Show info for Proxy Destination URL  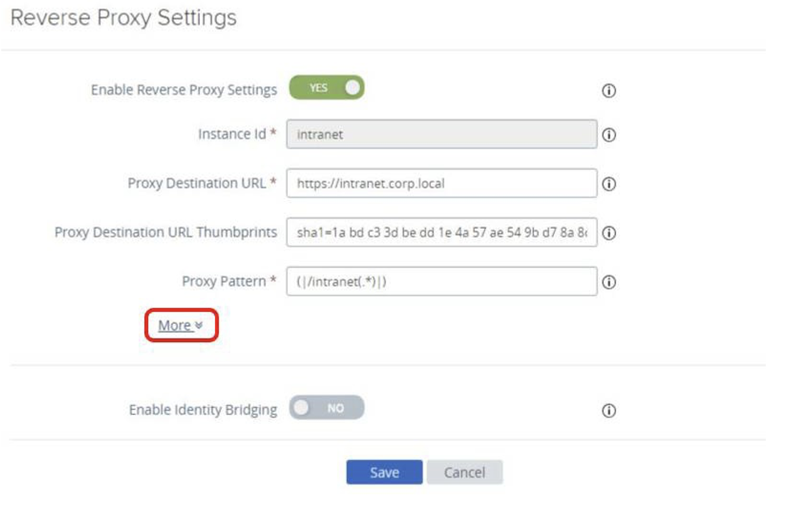[x=608, y=184]
